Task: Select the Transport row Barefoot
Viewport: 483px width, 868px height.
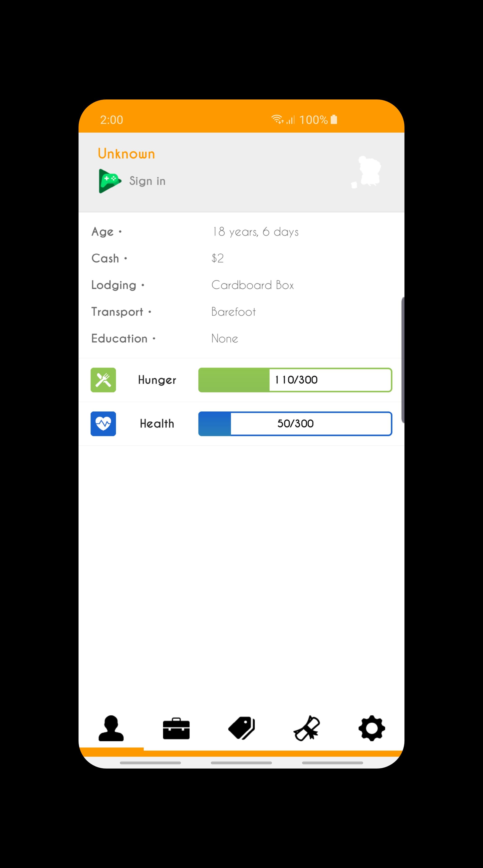Action: (x=233, y=312)
